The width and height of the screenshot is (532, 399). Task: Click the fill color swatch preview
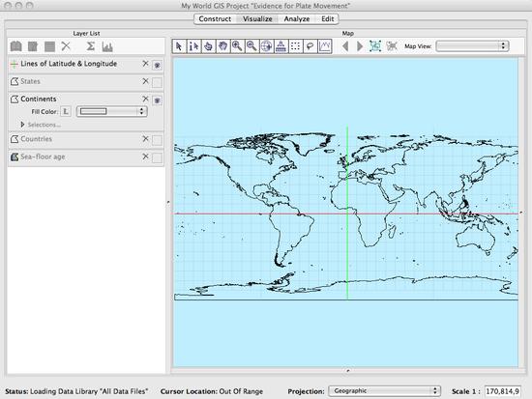93,111
